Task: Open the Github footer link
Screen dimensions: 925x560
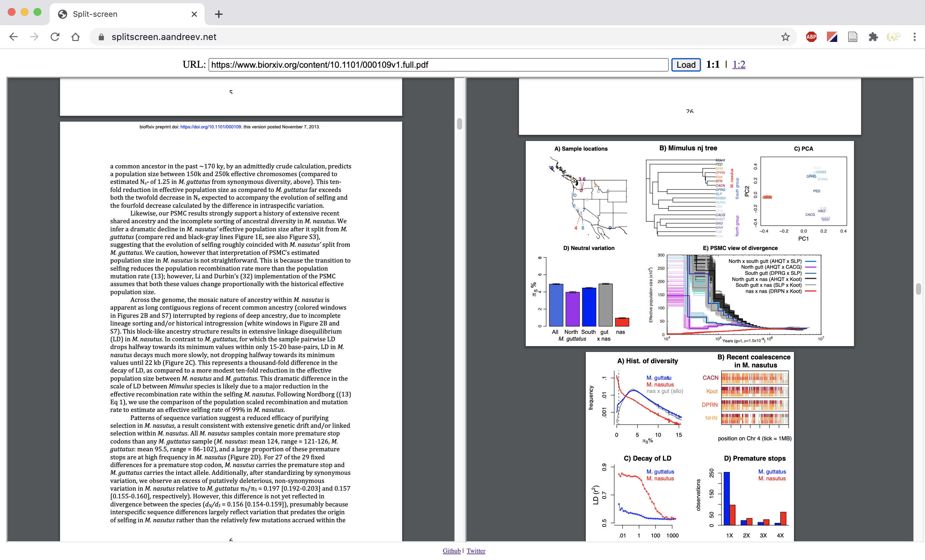Action: click(451, 551)
